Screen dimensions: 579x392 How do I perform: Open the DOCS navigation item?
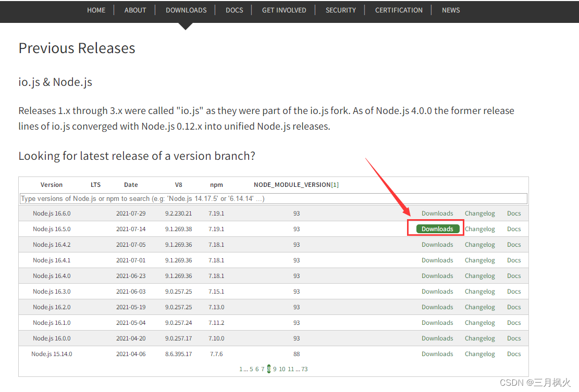(235, 10)
